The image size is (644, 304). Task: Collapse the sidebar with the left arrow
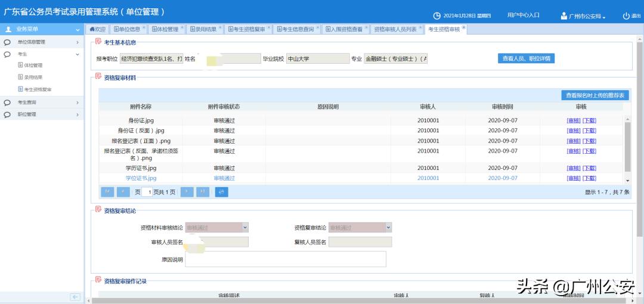[x=75, y=297]
